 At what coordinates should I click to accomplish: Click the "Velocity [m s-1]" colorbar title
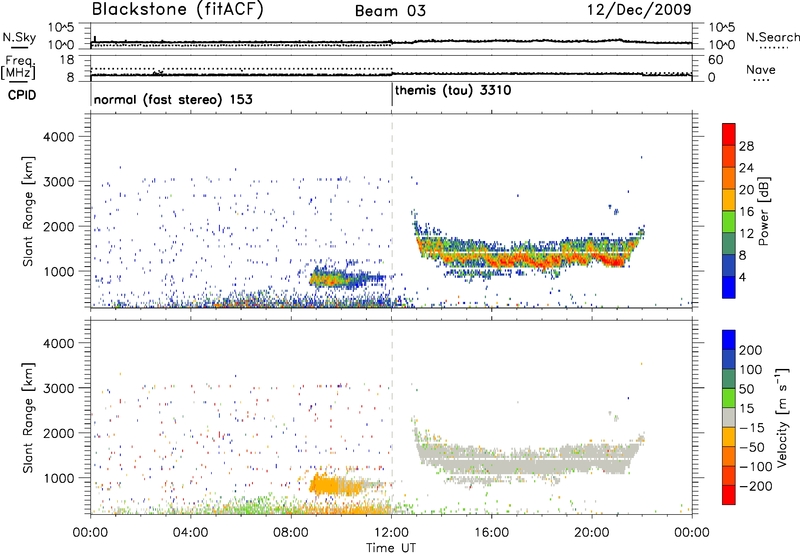pos(782,417)
